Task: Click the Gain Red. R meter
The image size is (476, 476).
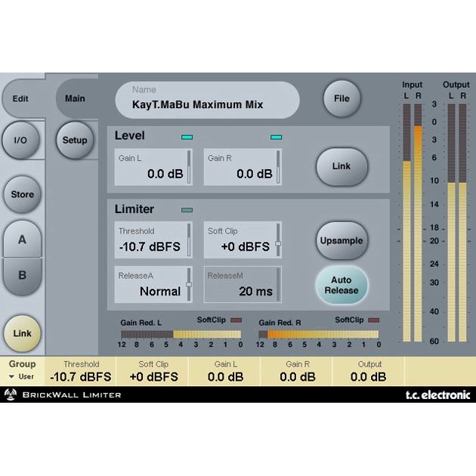Action: click(x=318, y=334)
